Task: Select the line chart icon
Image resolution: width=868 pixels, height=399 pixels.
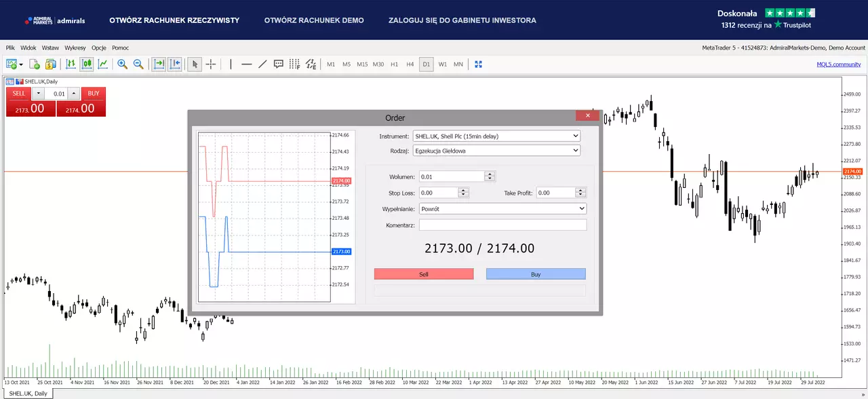Action: (x=102, y=64)
